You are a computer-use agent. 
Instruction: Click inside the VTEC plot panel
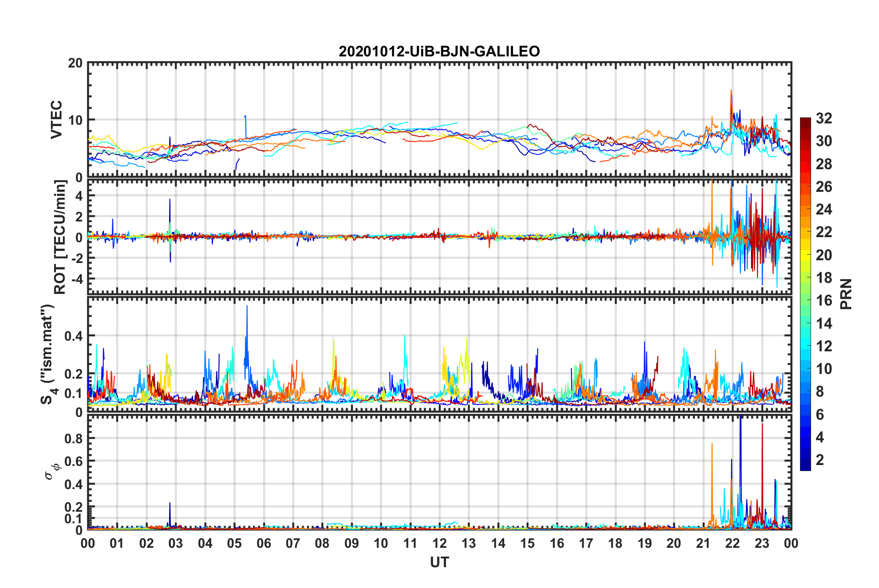[x=439, y=119]
